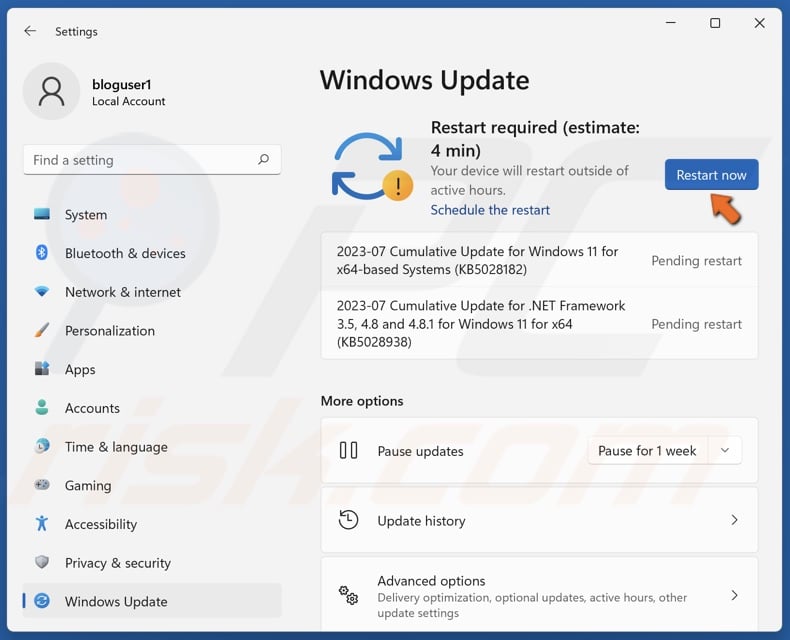Click the Advanced options gears icon
This screenshot has width=790, height=640.
[348, 595]
